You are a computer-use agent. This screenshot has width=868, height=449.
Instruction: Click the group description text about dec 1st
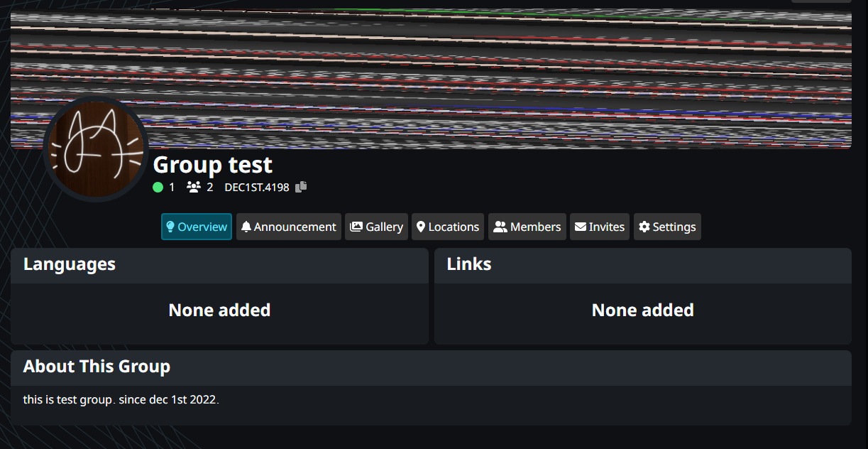pyautogui.click(x=121, y=400)
